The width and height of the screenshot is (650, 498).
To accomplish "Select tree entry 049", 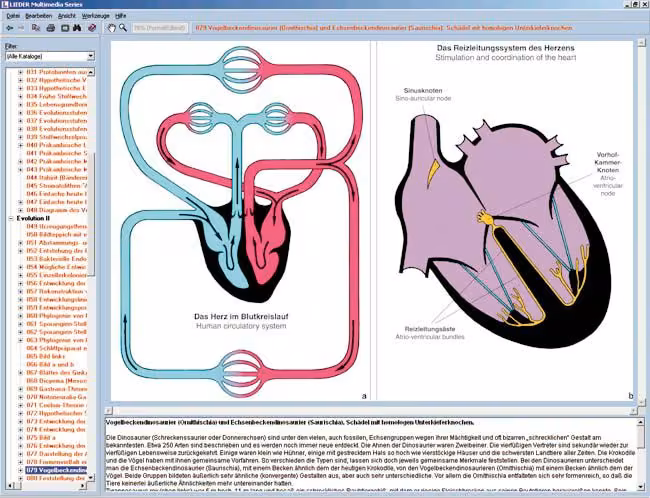I will tap(57, 226).
